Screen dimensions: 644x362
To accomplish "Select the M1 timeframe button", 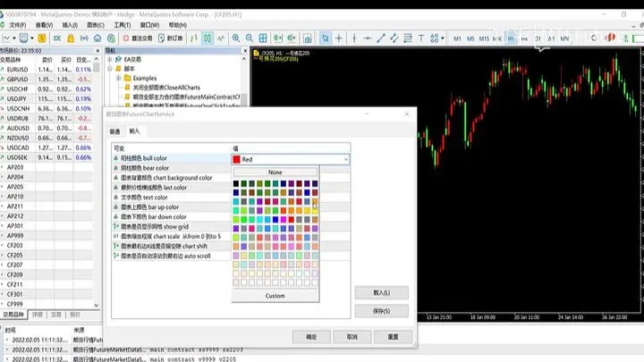I will (x=457, y=39).
